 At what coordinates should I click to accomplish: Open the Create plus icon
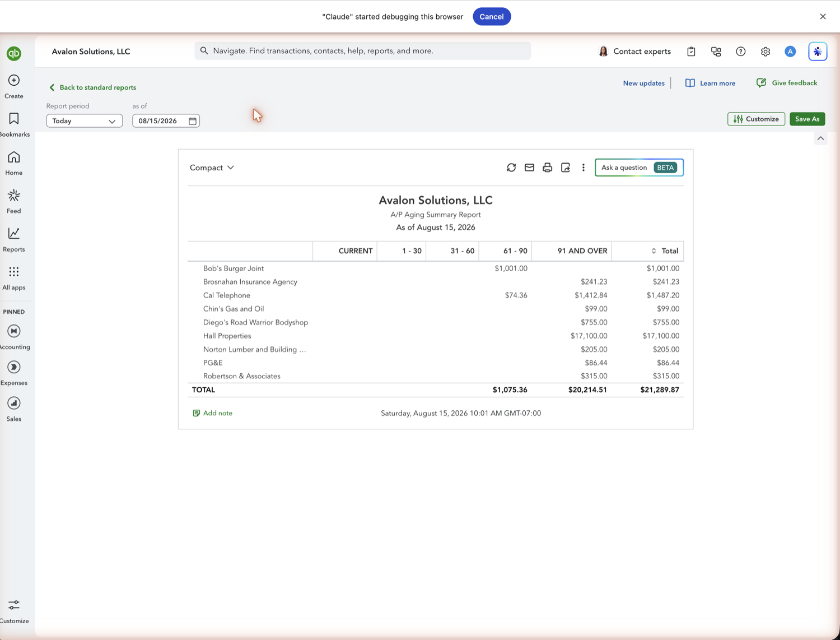14,80
